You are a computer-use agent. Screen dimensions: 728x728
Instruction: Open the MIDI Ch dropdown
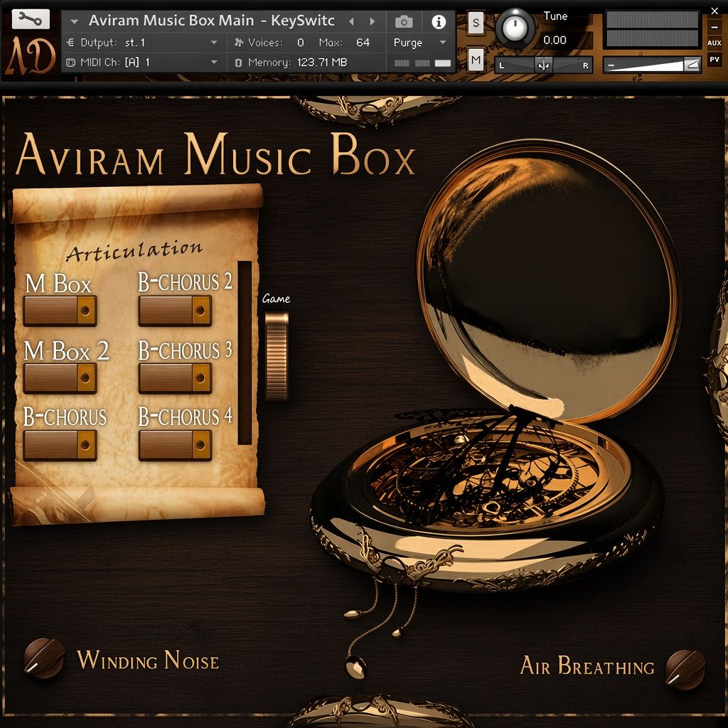145,63
